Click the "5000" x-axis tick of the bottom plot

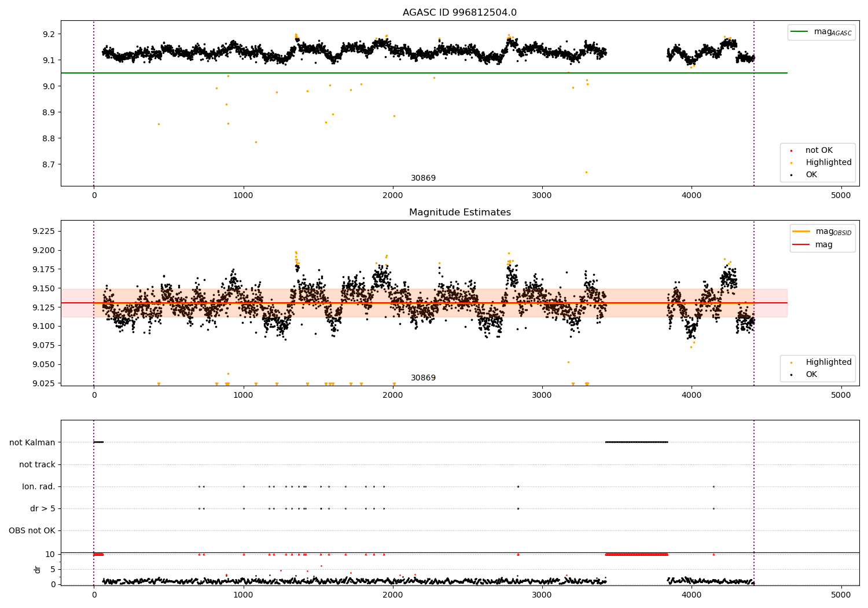841,595
